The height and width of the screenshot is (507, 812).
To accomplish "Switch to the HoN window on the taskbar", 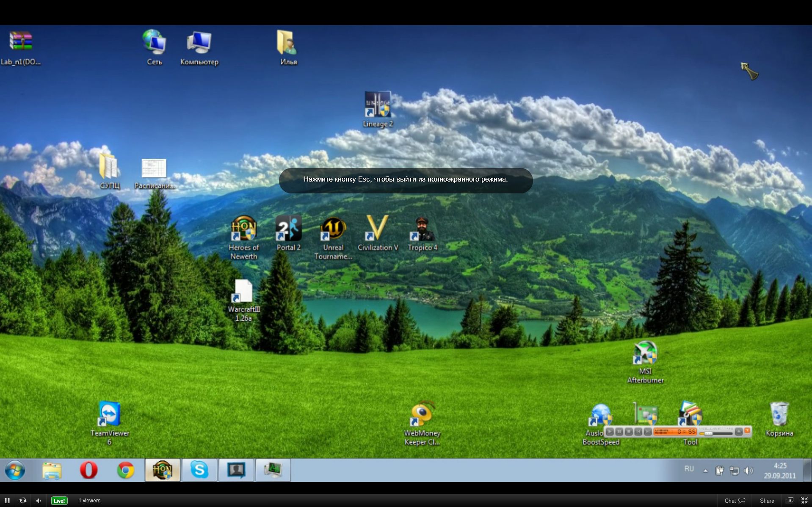I will point(162,470).
